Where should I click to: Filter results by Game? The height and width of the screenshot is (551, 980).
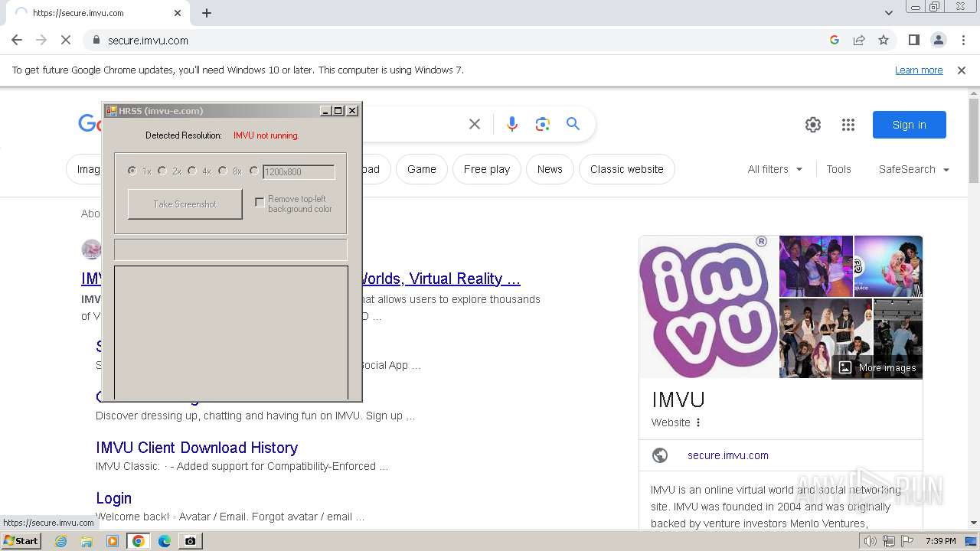click(x=421, y=169)
